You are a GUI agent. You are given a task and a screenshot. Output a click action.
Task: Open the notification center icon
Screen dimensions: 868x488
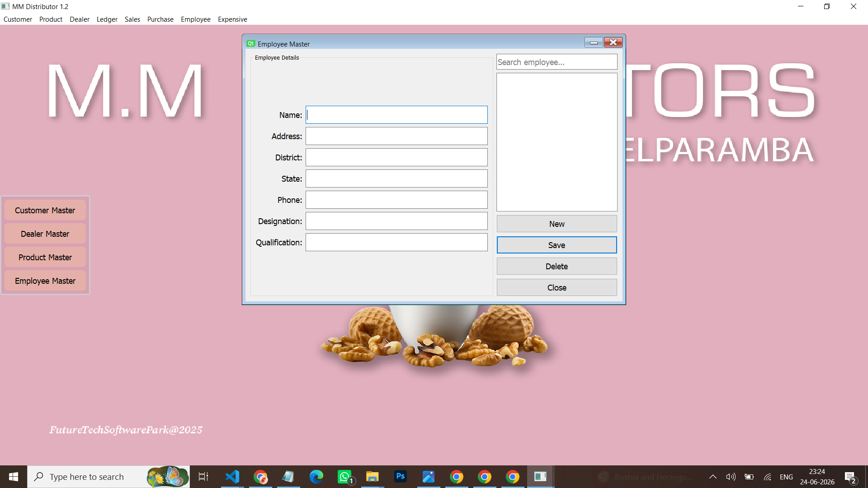pos(850,477)
